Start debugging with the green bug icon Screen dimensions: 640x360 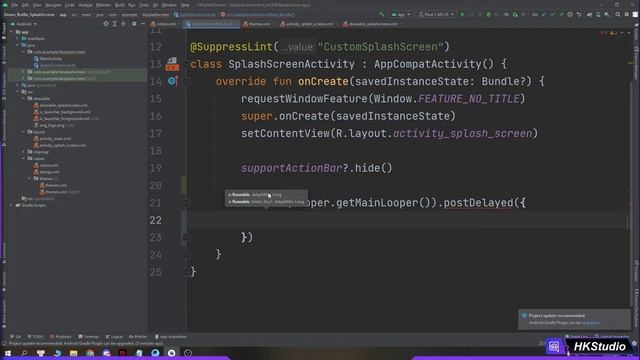489,14
